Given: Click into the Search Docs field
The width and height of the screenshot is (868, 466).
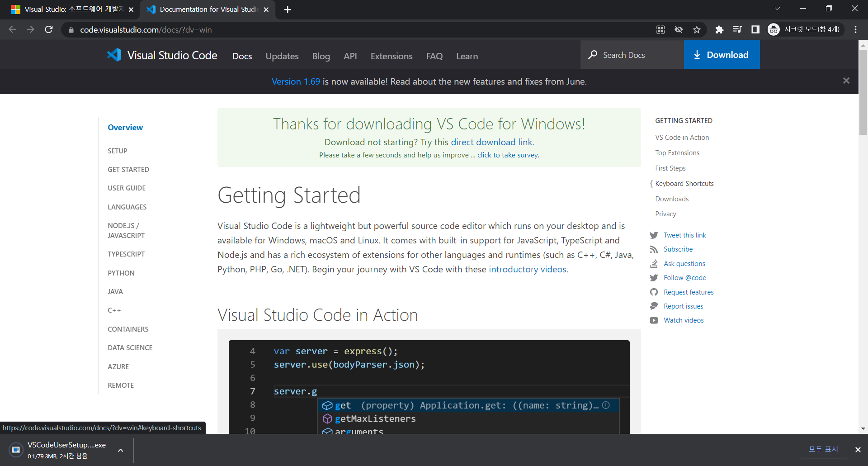Looking at the screenshot, I should (x=632, y=55).
